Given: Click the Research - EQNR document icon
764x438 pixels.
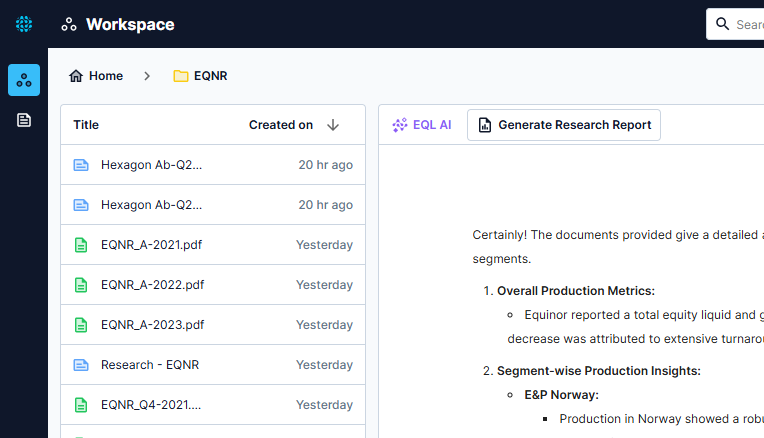Looking at the screenshot, I should (81, 364).
